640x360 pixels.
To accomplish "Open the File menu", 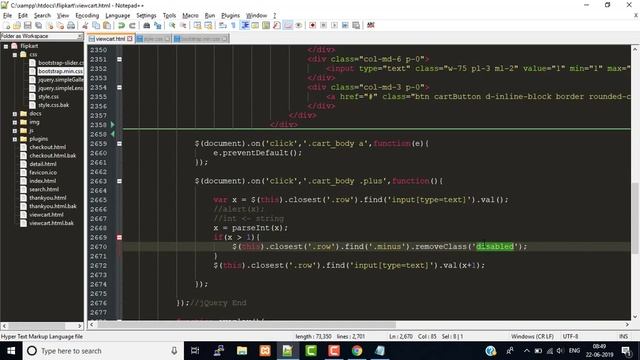I will (x=7, y=16).
